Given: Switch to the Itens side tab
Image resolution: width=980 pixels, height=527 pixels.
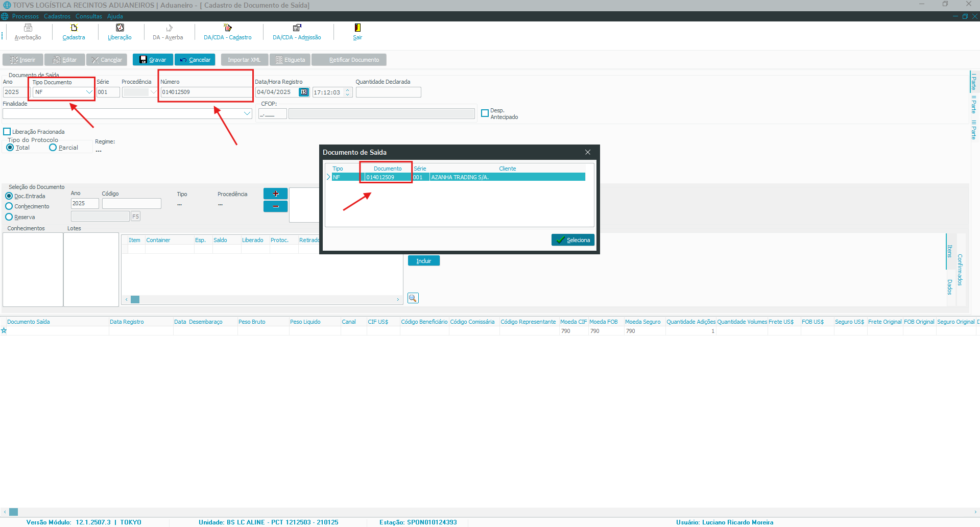Looking at the screenshot, I should click(x=950, y=251).
